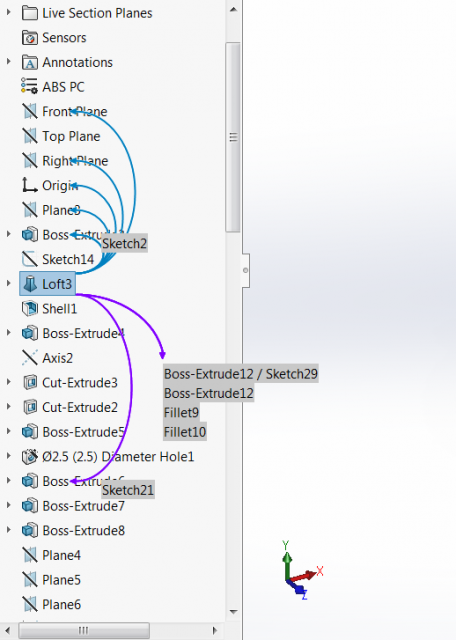Select the Axis2 label

[57, 358]
